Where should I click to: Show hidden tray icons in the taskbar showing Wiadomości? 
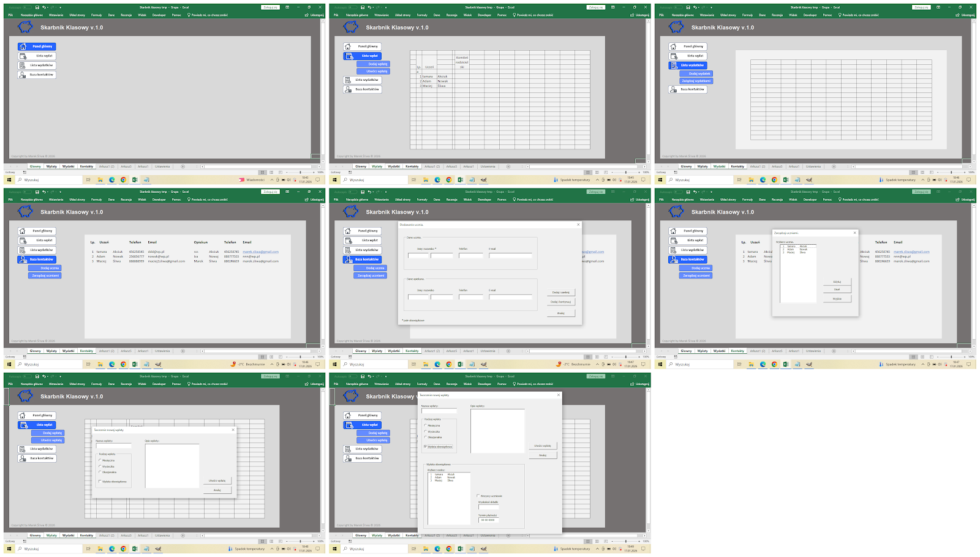(x=272, y=180)
